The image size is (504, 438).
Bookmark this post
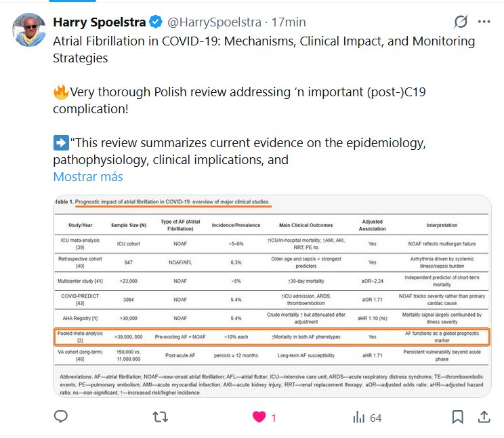[458, 417]
